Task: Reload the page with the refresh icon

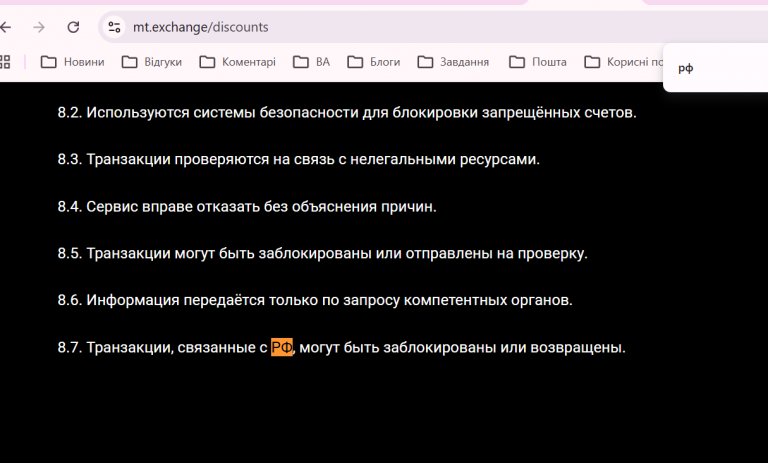Action: [73, 27]
